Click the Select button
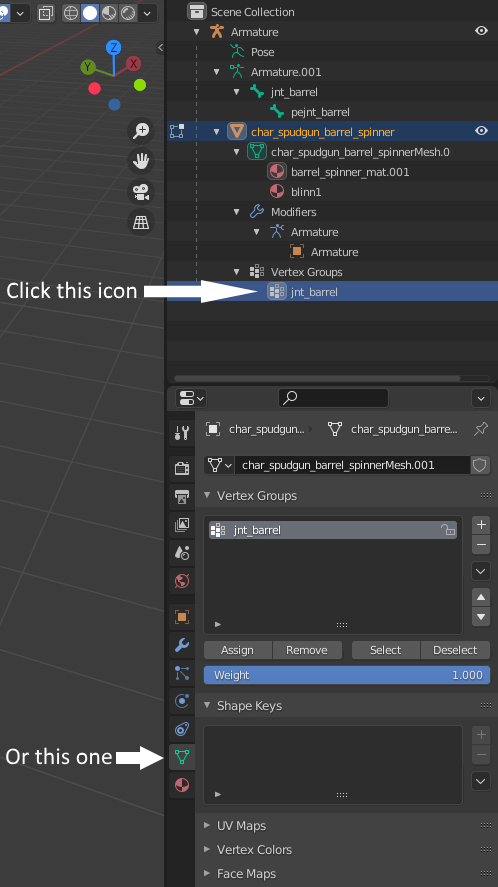The width and height of the screenshot is (498, 887). coord(386,650)
